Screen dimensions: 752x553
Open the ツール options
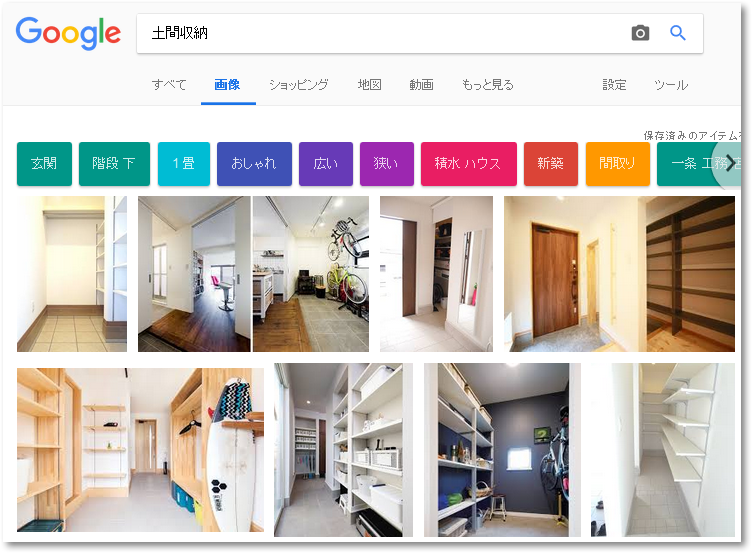(671, 85)
